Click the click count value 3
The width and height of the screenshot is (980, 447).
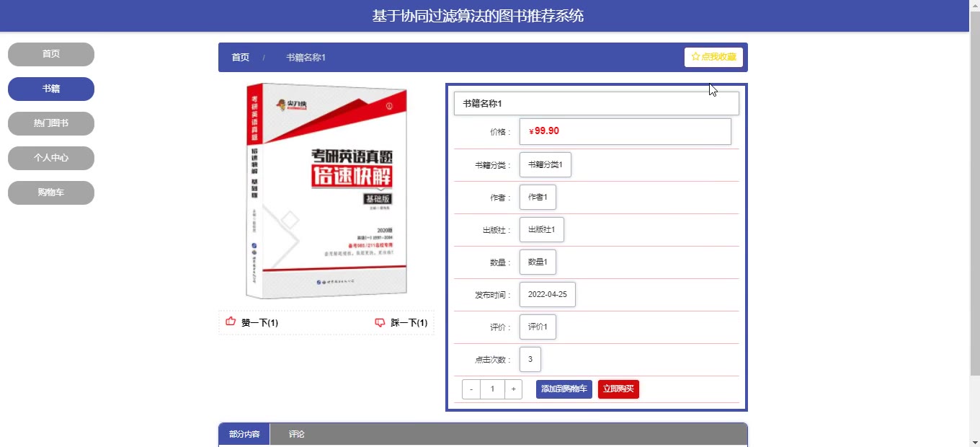[530, 359]
